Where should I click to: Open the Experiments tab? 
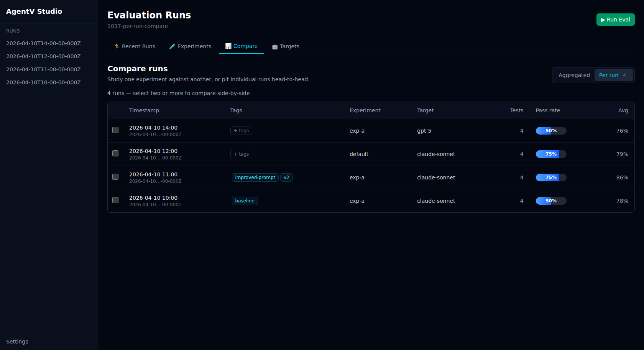(190, 46)
